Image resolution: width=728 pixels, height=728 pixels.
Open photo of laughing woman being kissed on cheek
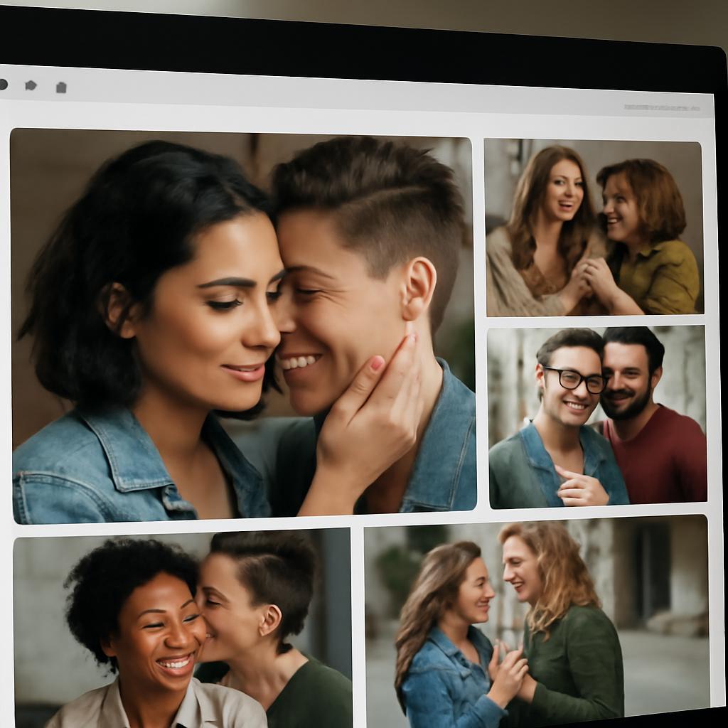[x=183, y=628]
